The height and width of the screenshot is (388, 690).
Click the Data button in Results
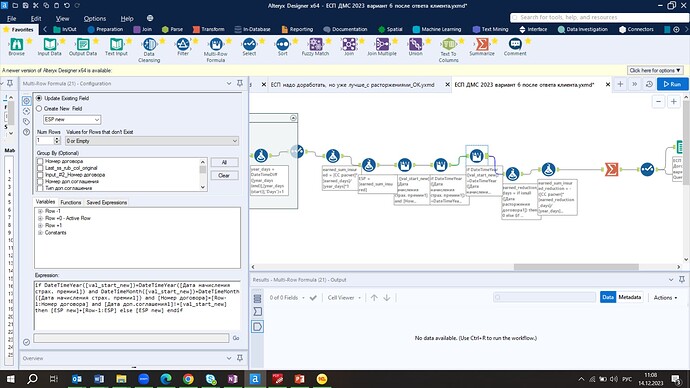608,297
